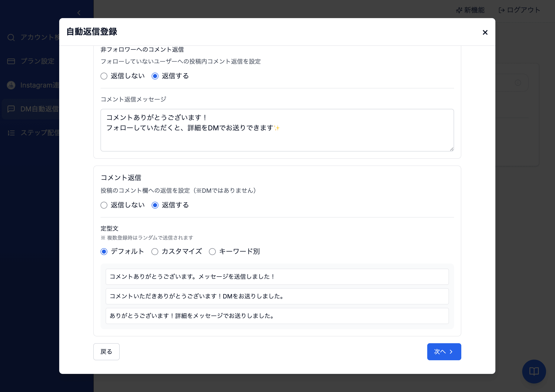The width and height of the screenshot is (555, 392).
Task: Click the ログアウト link
Action: (519, 10)
